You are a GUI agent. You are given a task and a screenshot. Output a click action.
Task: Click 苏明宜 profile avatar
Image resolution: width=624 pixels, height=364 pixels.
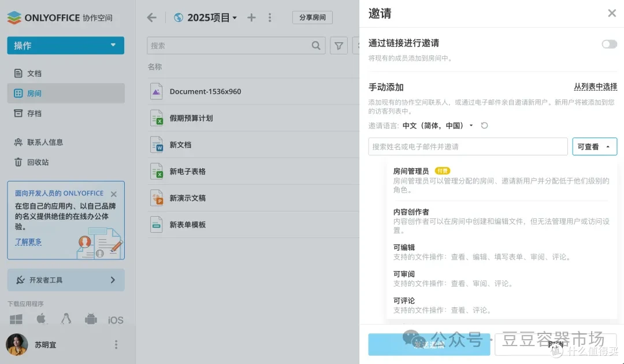(x=17, y=344)
